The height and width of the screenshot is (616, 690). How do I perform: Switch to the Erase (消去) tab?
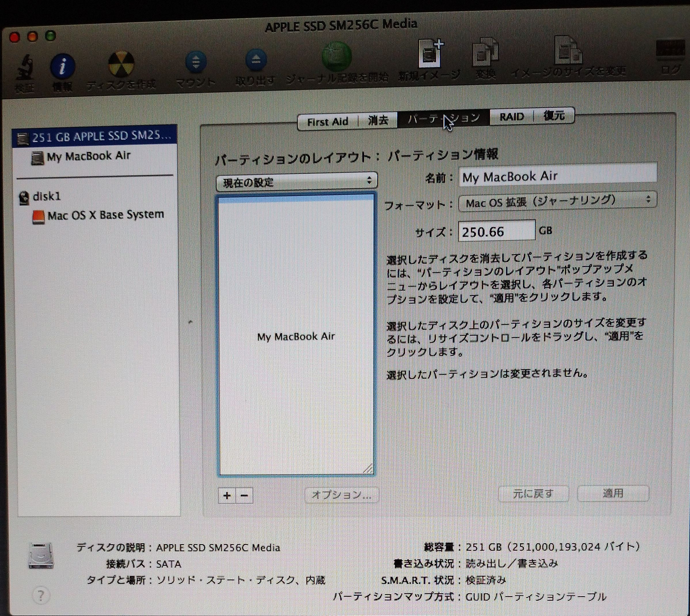tap(378, 120)
